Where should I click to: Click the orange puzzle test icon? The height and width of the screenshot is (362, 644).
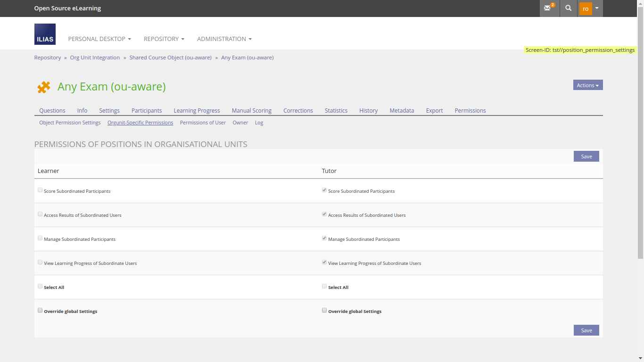44,87
